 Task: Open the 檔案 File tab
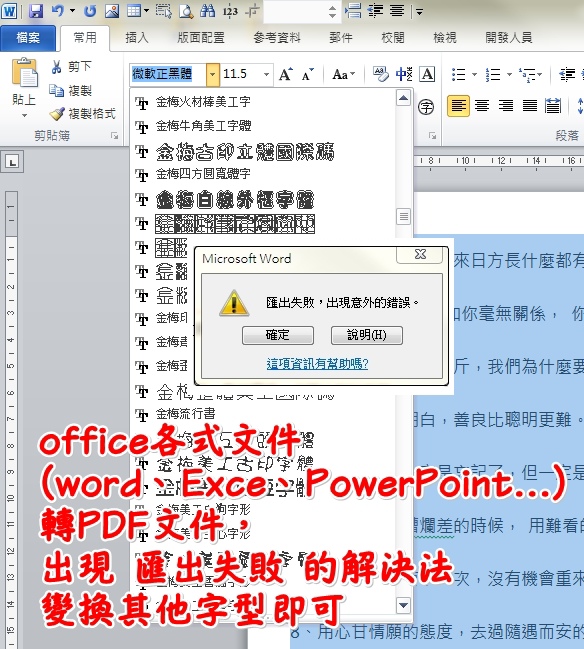tap(28, 38)
